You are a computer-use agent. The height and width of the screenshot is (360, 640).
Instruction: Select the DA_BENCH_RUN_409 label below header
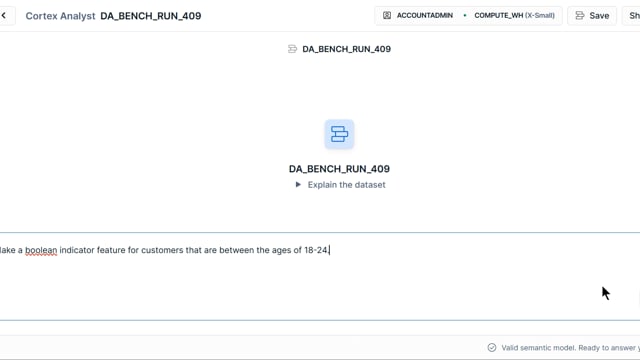pyautogui.click(x=347, y=49)
